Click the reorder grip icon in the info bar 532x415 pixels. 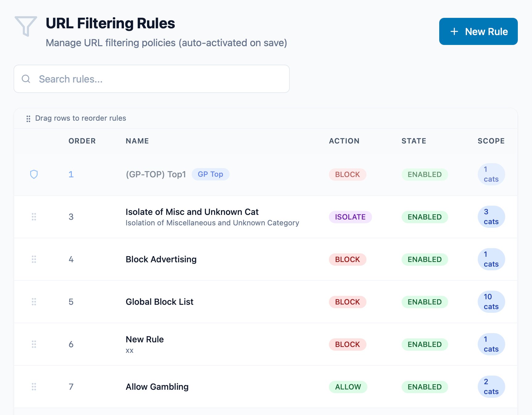click(x=28, y=118)
